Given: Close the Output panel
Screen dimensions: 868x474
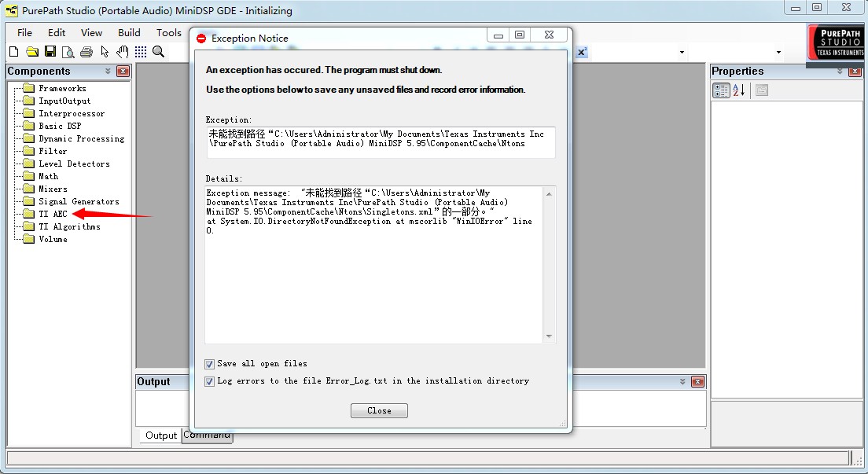Looking at the screenshot, I should coord(698,381).
